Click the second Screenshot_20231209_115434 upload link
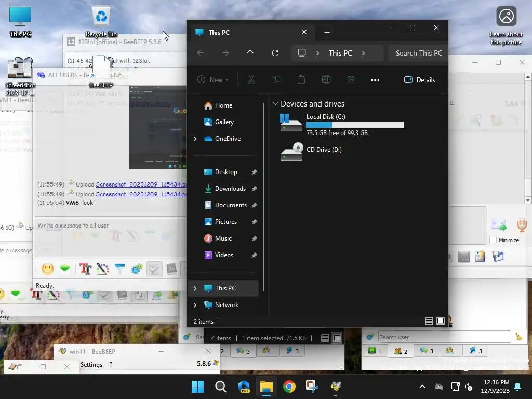The image size is (532, 399). click(141, 194)
